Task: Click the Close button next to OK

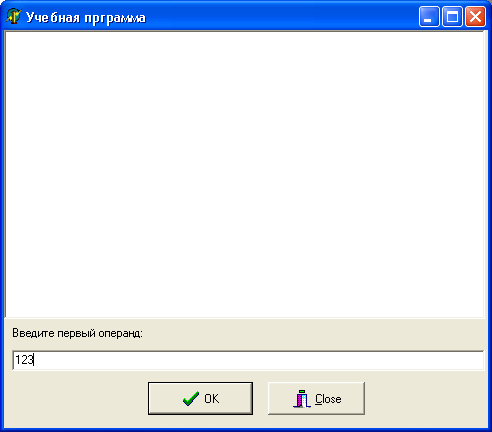Action: click(x=316, y=399)
